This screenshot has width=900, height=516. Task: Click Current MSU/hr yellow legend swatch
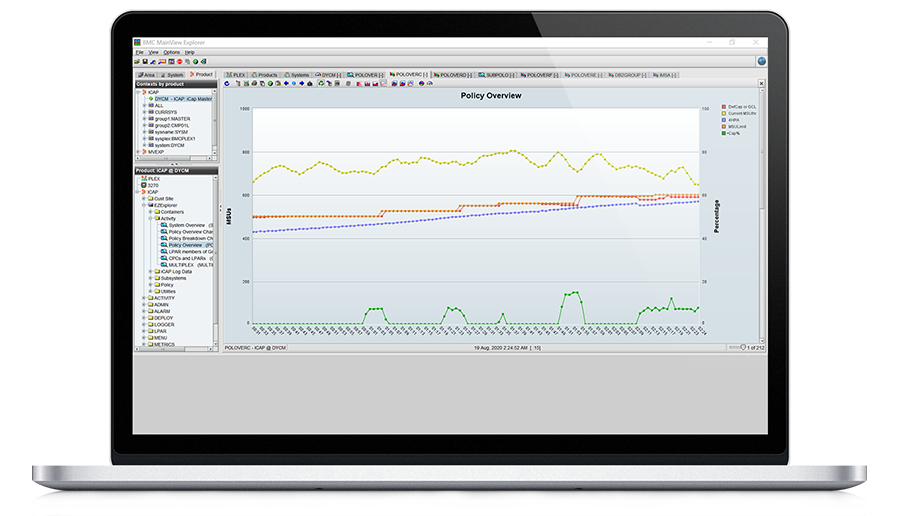(724, 113)
